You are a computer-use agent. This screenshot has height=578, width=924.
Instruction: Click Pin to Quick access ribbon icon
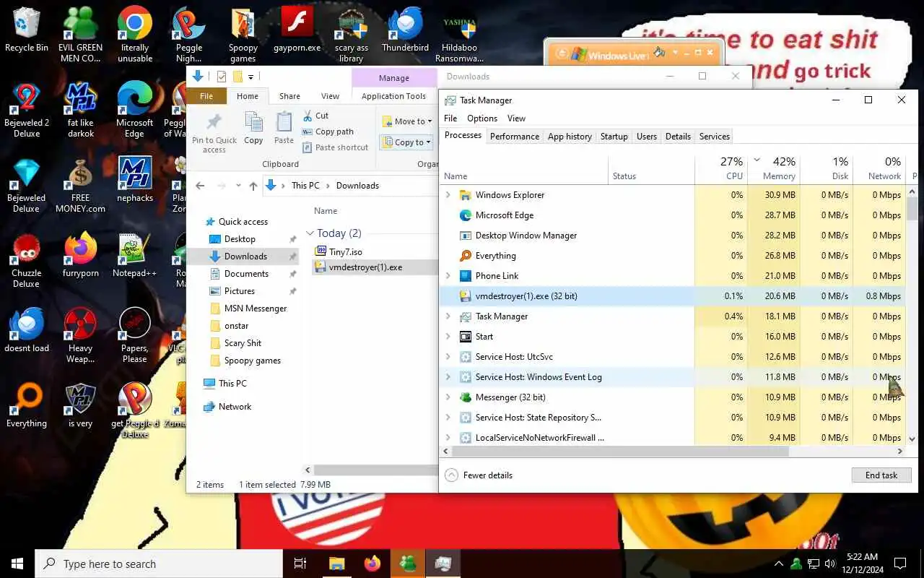[x=214, y=133]
